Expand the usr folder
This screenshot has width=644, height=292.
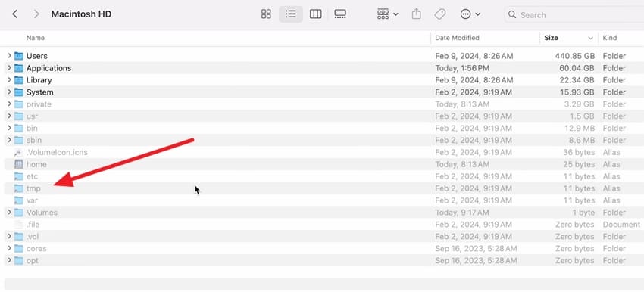9,116
